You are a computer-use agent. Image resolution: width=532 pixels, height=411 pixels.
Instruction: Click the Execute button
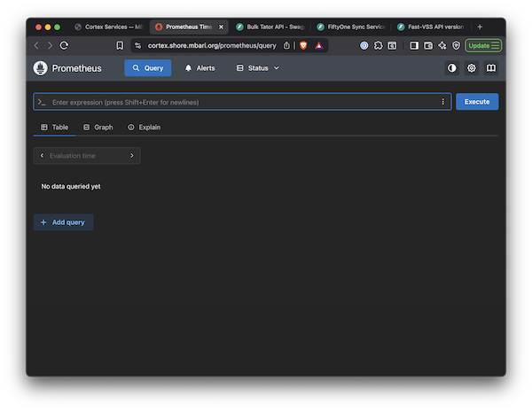pyautogui.click(x=477, y=102)
